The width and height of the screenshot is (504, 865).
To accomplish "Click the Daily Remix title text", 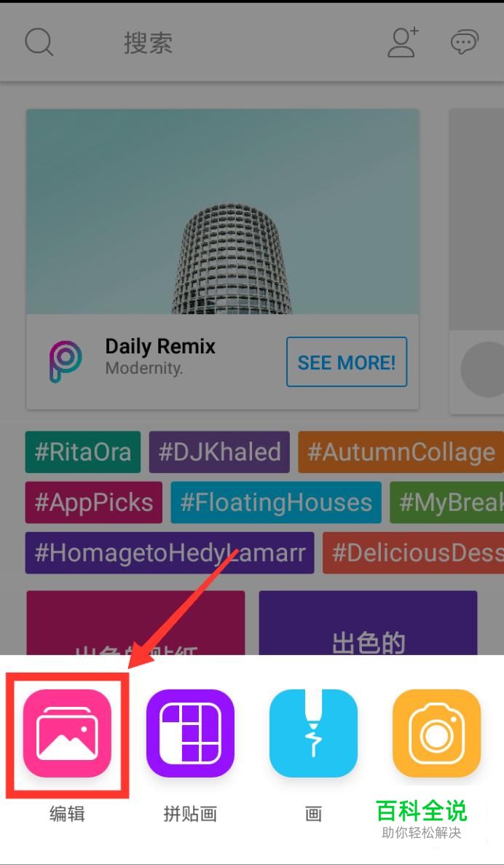I will tap(160, 346).
